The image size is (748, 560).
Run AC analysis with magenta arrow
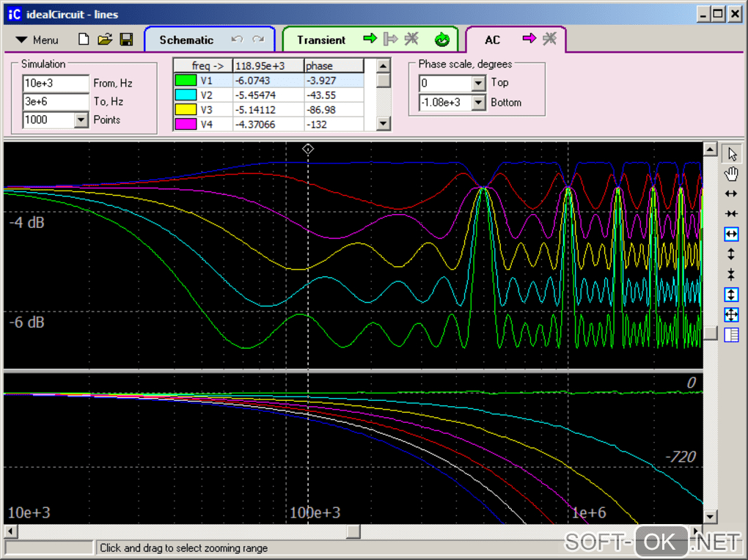[529, 39]
